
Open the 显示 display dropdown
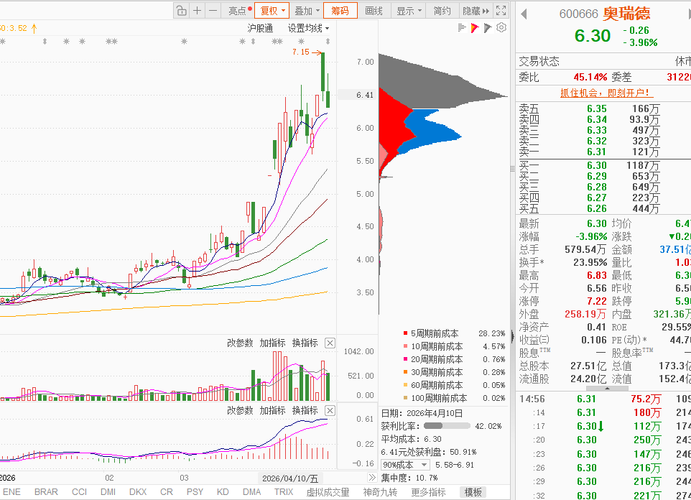[x=409, y=11]
